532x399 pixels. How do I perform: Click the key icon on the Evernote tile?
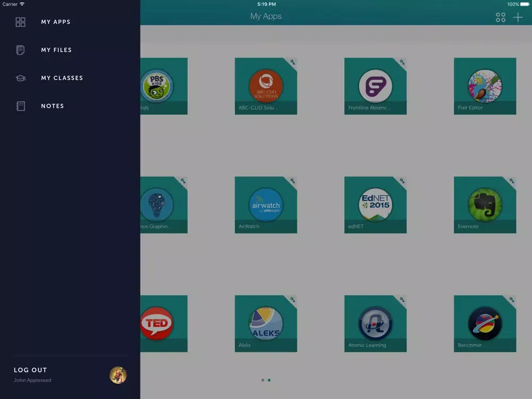[x=511, y=181]
